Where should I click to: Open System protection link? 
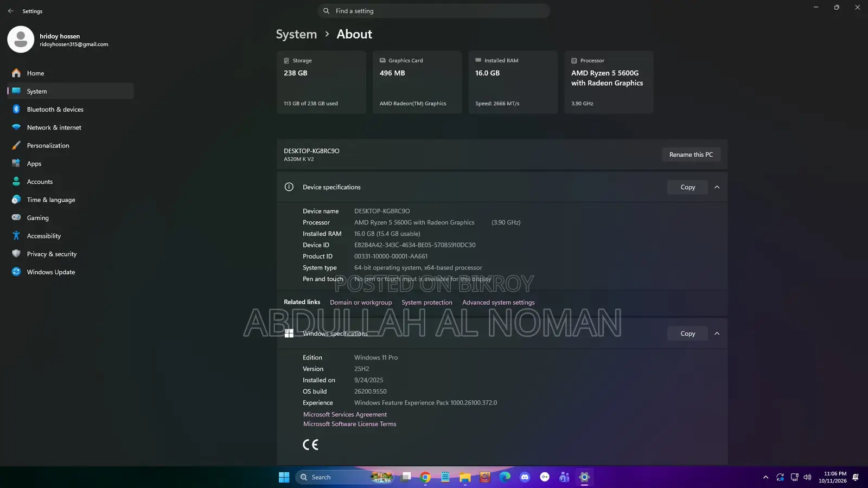(427, 303)
